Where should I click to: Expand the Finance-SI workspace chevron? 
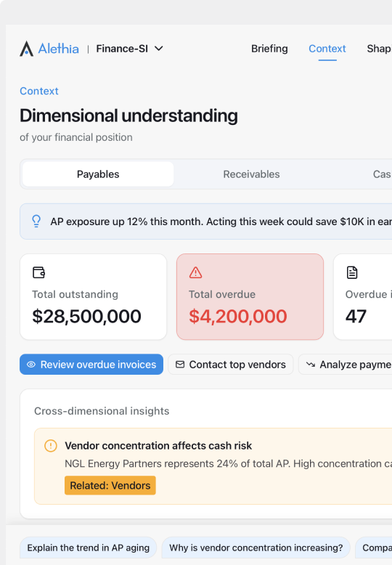159,48
